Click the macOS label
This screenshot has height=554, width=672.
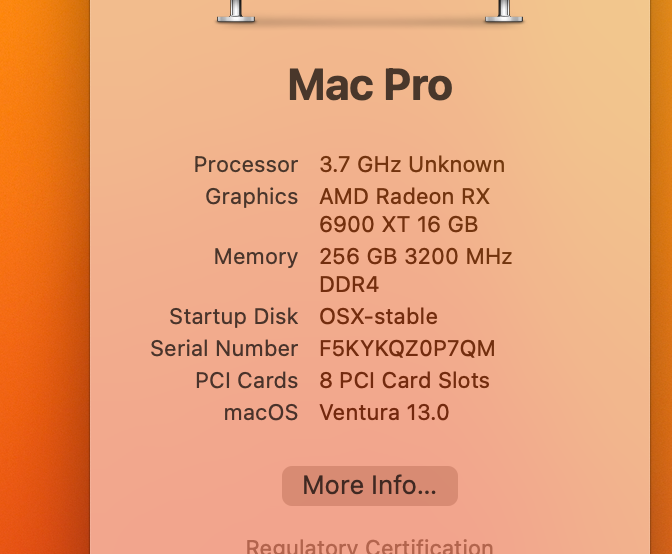tap(261, 413)
